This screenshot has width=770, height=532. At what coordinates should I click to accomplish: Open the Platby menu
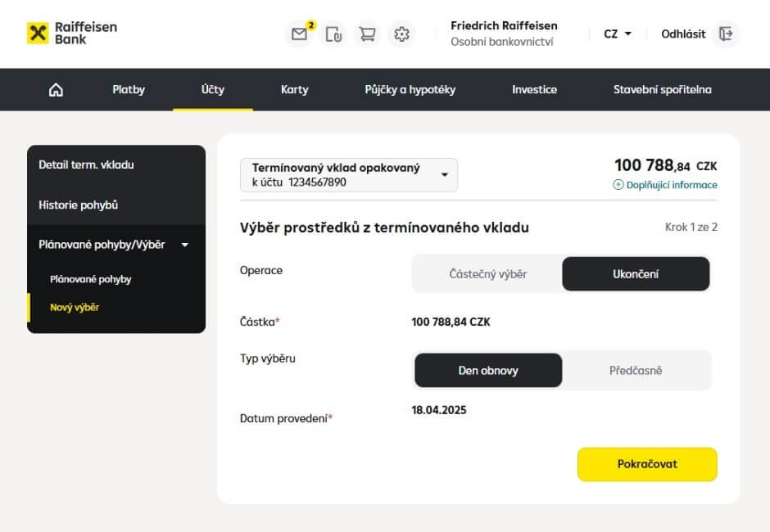tap(129, 90)
